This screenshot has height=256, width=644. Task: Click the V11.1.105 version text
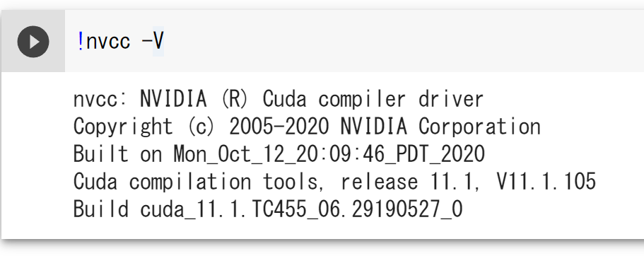[546, 181]
